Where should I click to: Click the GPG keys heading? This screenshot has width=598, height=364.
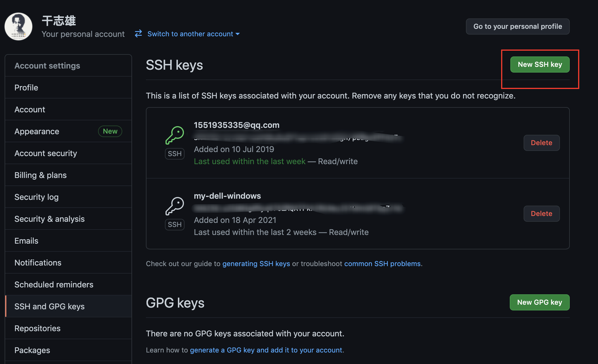click(175, 303)
